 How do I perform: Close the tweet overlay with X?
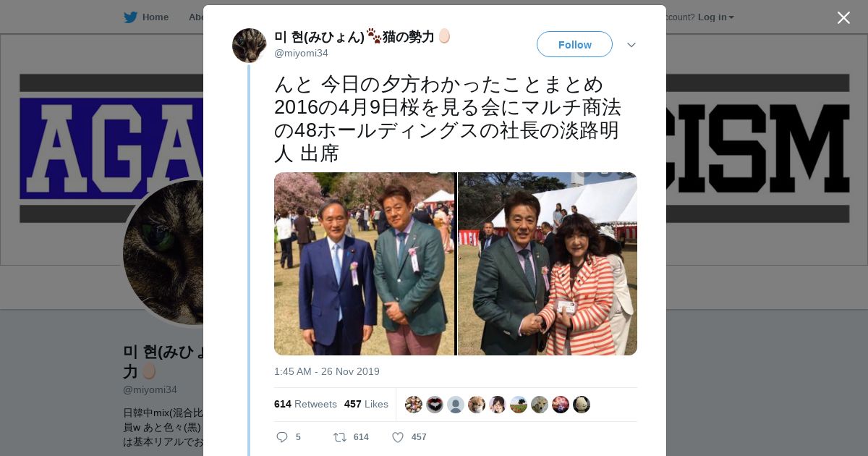click(843, 17)
